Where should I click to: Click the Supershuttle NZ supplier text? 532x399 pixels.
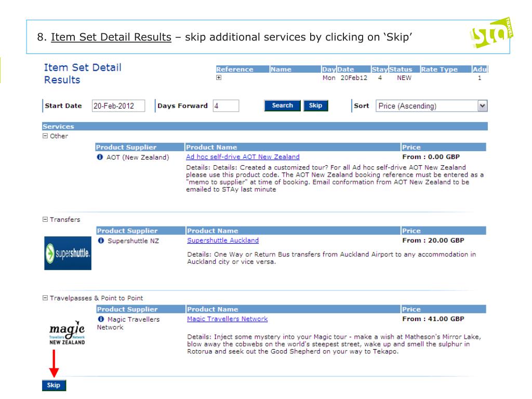(x=134, y=241)
